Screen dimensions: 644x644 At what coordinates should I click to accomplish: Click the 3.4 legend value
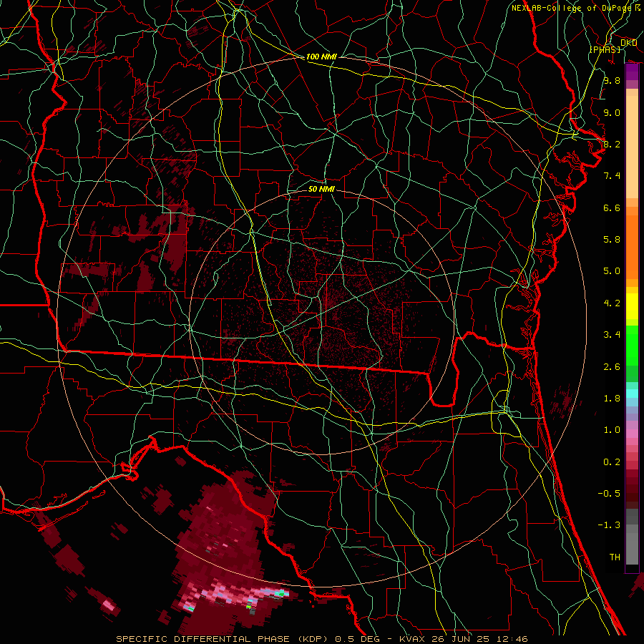click(x=612, y=335)
